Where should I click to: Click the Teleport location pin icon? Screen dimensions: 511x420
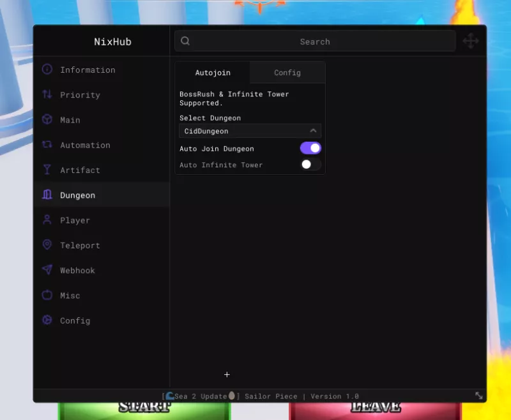click(x=47, y=245)
